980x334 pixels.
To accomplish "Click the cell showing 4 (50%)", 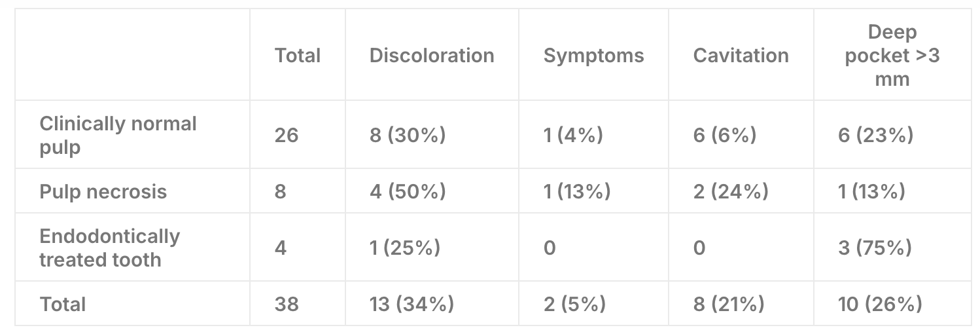I will [407, 191].
